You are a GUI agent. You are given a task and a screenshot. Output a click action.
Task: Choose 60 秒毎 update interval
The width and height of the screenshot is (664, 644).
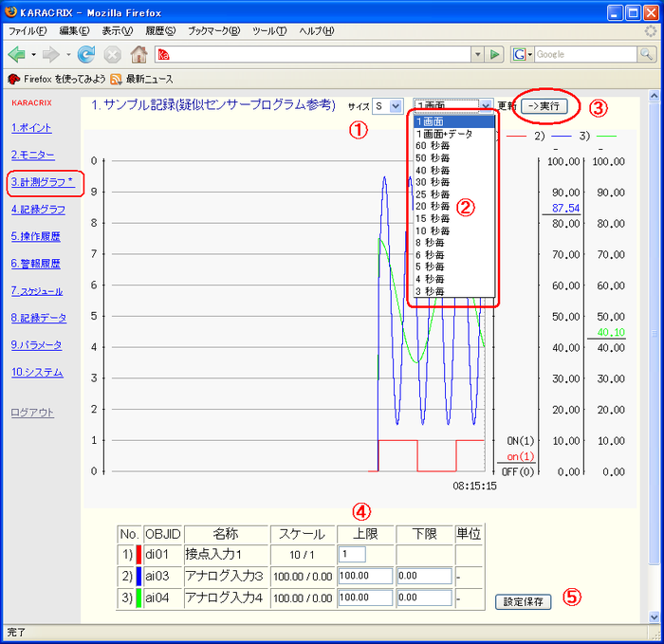pyautogui.click(x=454, y=146)
